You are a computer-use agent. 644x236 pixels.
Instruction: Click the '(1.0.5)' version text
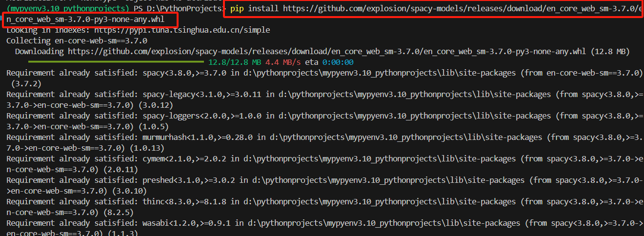154,127
